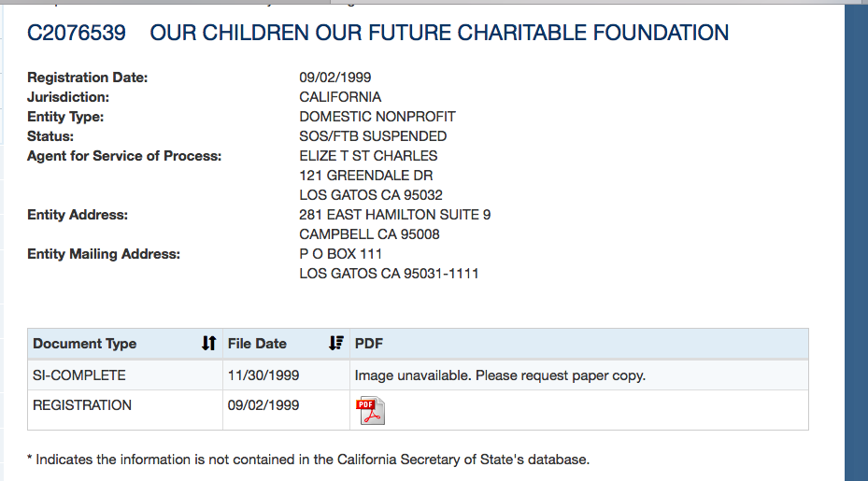Viewport: 868px width, 481px height.
Task: Open the REGISTRATION PDF document icon
Action: pos(370,410)
